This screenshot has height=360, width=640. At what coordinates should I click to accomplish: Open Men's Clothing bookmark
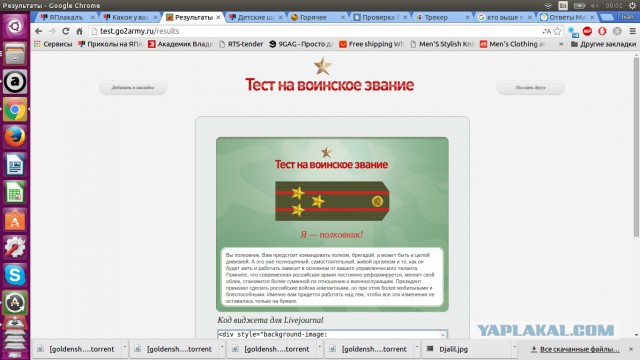pos(512,44)
